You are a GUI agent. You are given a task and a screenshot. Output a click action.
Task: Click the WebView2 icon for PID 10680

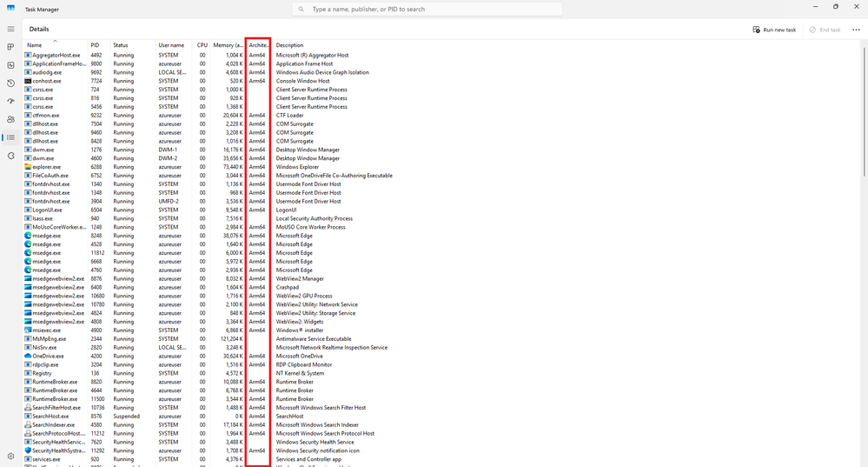(x=28, y=296)
